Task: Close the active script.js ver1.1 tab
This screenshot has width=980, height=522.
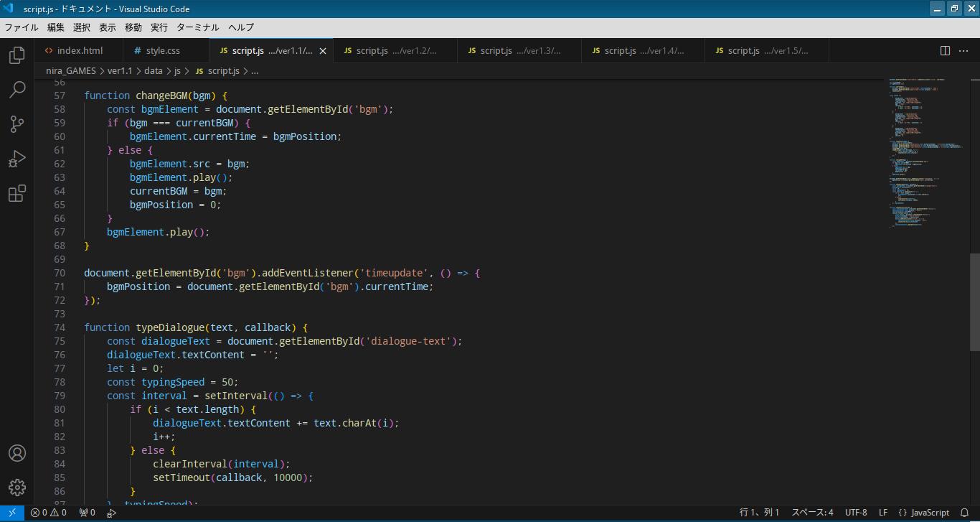Action: tap(323, 51)
